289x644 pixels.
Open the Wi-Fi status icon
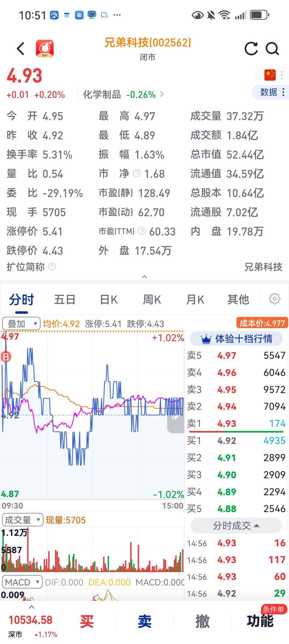click(224, 15)
